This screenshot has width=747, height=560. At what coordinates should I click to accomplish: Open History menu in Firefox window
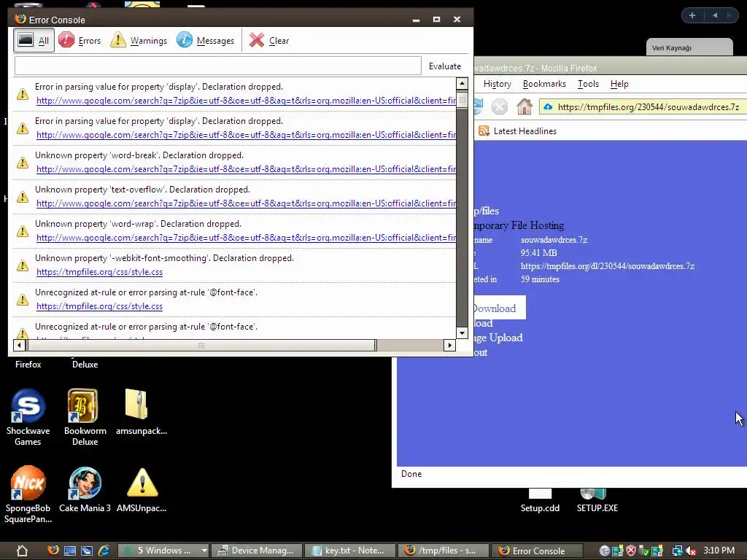[498, 84]
